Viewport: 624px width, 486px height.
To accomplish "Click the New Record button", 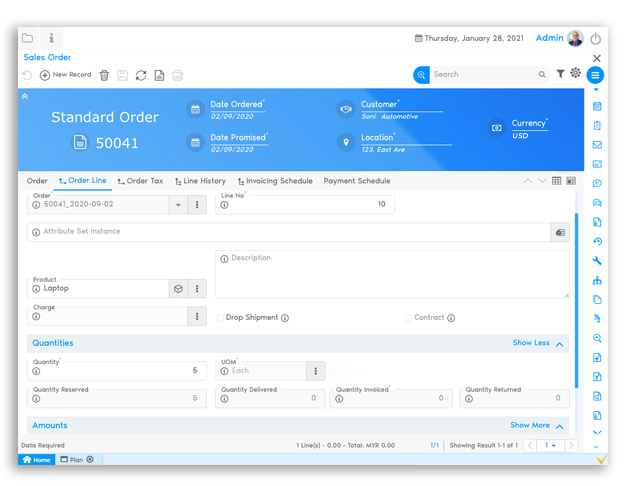I will tap(65, 75).
